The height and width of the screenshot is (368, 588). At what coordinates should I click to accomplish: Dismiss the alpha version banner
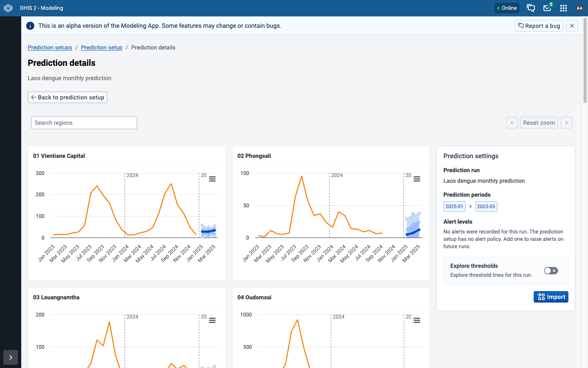point(572,26)
